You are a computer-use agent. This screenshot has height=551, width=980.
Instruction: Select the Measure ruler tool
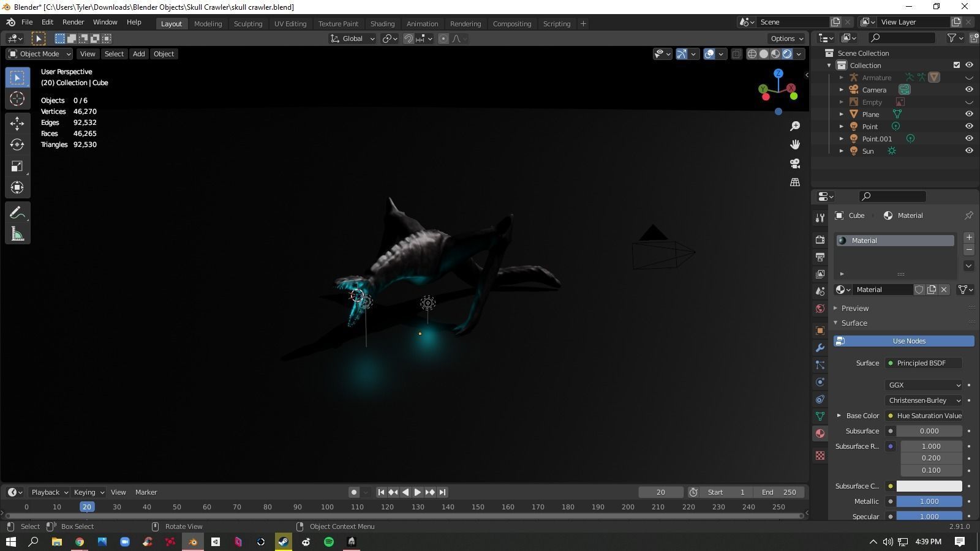coord(17,234)
